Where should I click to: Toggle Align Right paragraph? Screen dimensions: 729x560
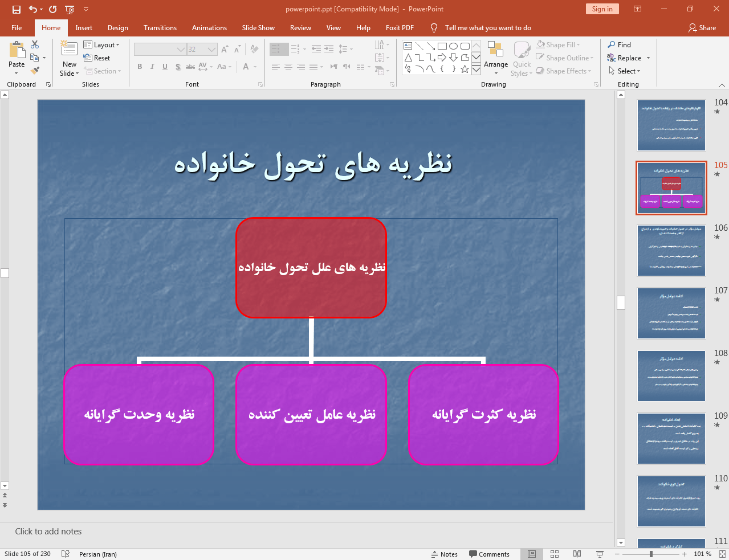click(301, 67)
